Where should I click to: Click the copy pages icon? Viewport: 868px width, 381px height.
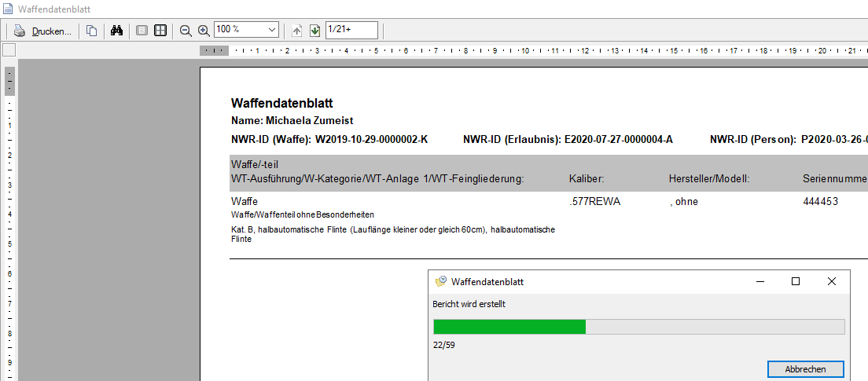pos(92,31)
